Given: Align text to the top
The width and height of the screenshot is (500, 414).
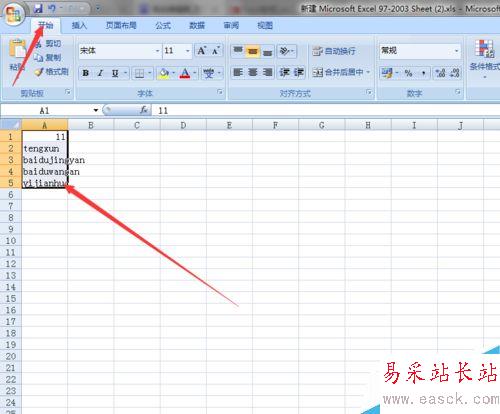Looking at the screenshot, I should [x=238, y=51].
